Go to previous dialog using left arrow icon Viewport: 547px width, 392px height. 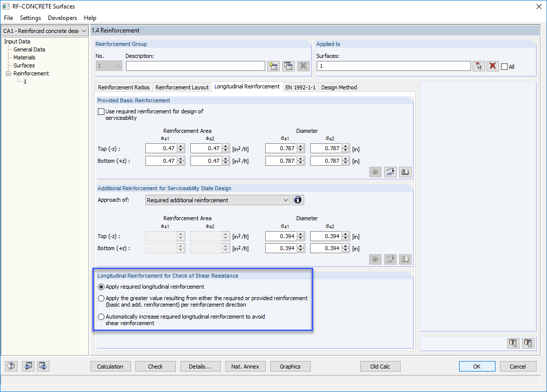[x=28, y=366]
